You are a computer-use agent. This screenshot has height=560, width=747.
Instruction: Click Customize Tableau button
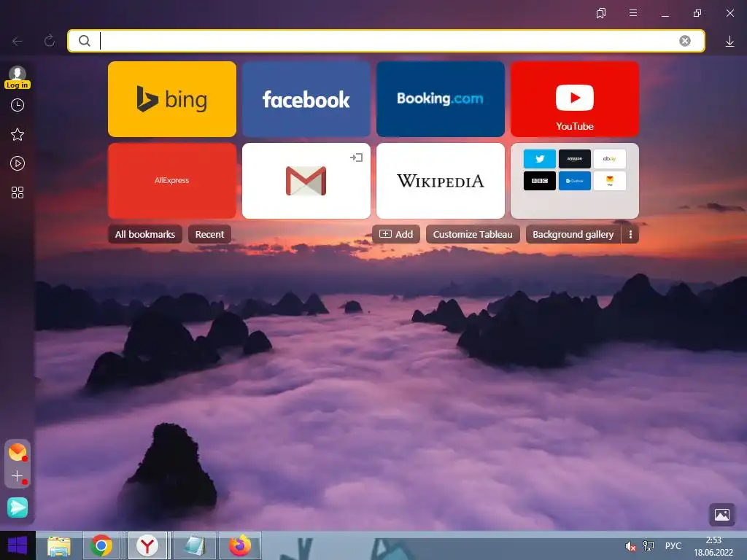tap(473, 234)
